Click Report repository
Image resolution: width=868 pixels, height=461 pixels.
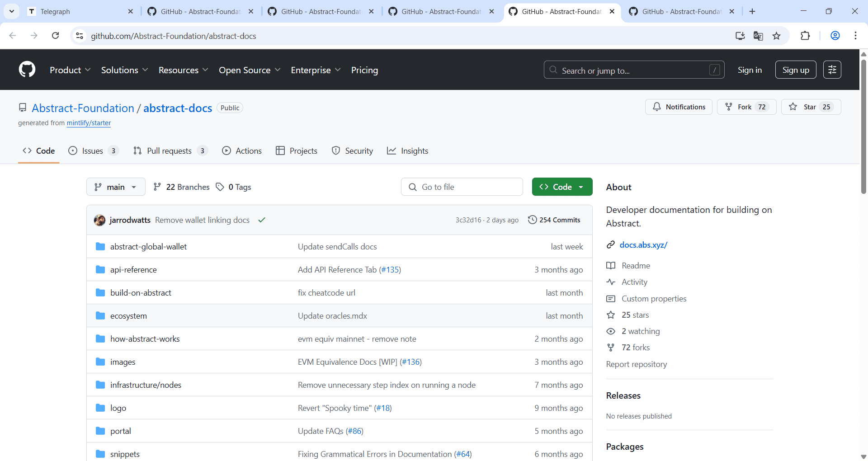[636, 364]
